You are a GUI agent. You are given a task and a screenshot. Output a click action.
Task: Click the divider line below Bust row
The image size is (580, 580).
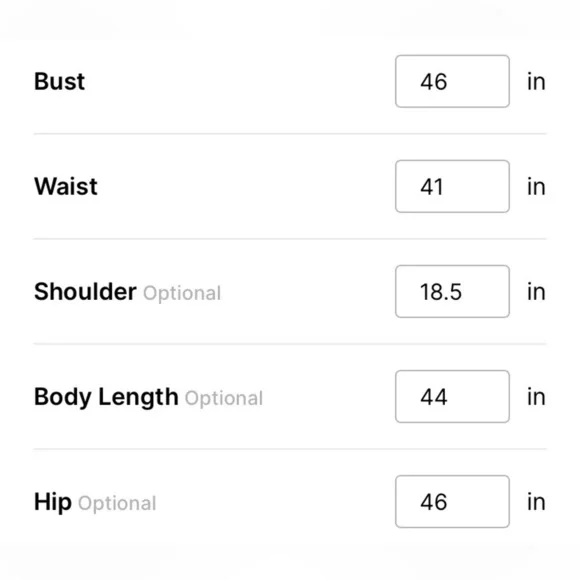click(x=290, y=134)
